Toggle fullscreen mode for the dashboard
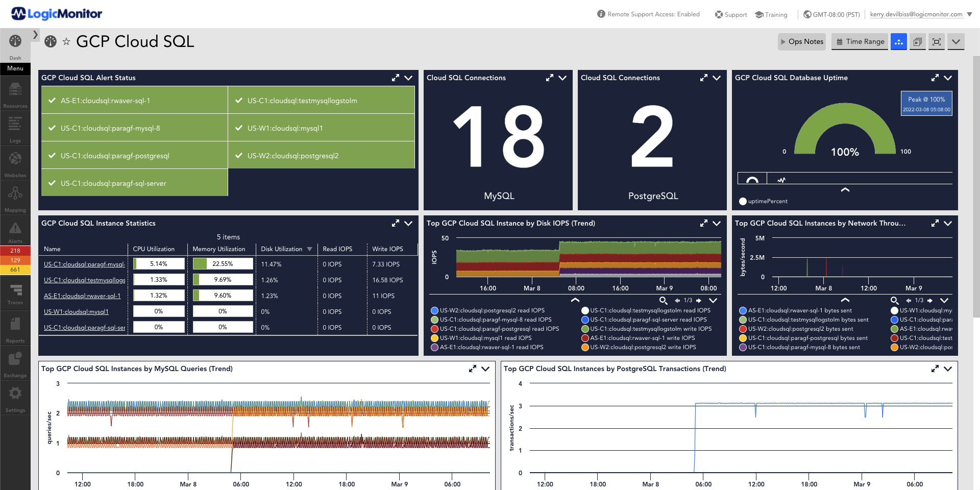 [x=936, y=41]
